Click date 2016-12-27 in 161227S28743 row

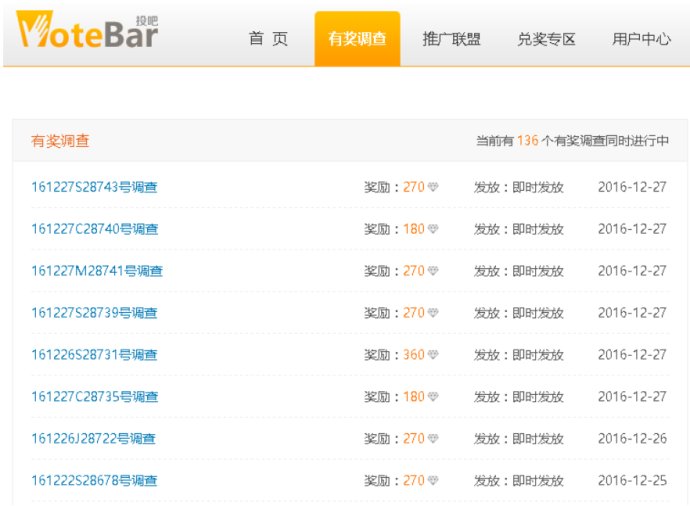coord(632,187)
